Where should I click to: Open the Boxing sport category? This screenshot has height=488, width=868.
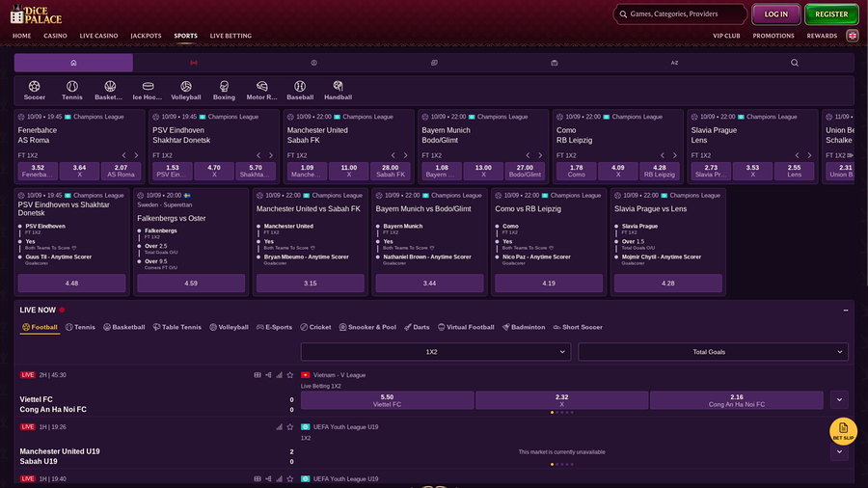pyautogui.click(x=224, y=91)
